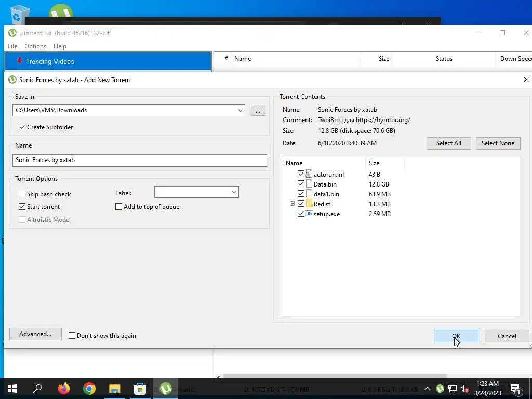Select the Trending Videos sidebar item

108,61
